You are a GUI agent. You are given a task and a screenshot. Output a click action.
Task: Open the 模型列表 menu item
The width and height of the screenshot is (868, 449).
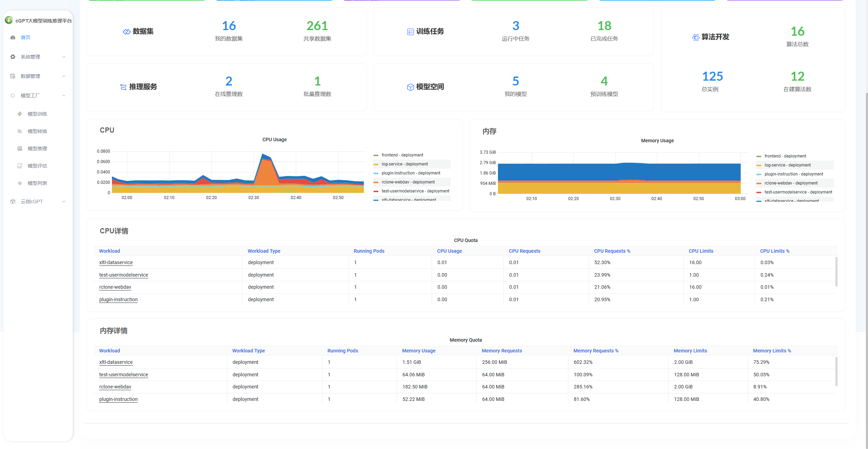pos(37,183)
